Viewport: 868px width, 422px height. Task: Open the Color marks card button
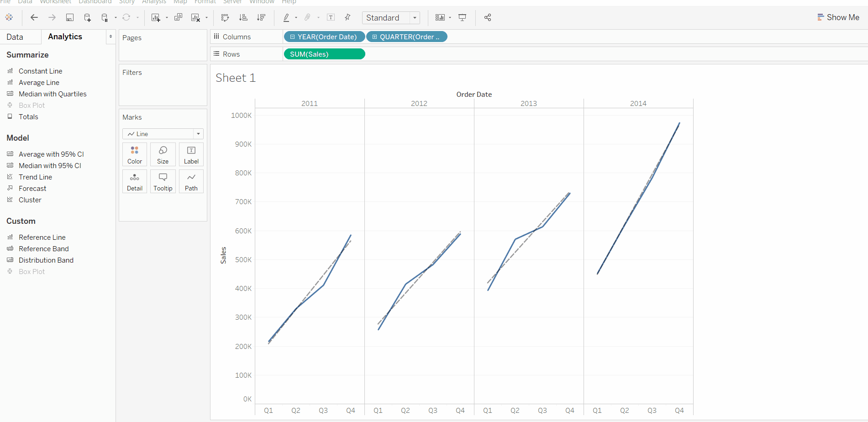click(x=135, y=154)
